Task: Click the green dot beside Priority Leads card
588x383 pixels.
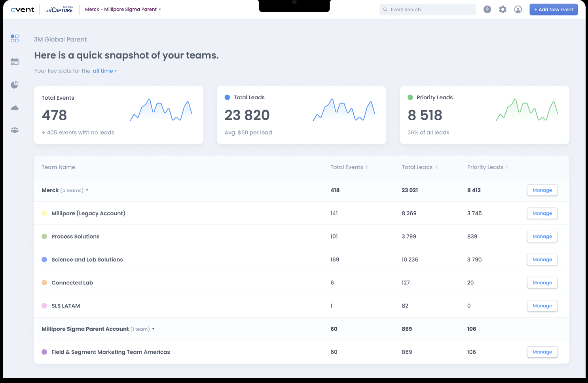Action: [410, 97]
